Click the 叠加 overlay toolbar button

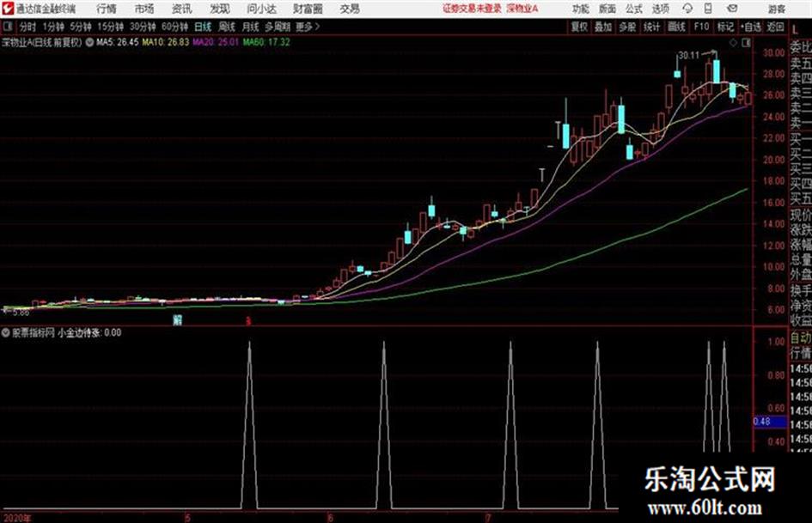(x=603, y=27)
